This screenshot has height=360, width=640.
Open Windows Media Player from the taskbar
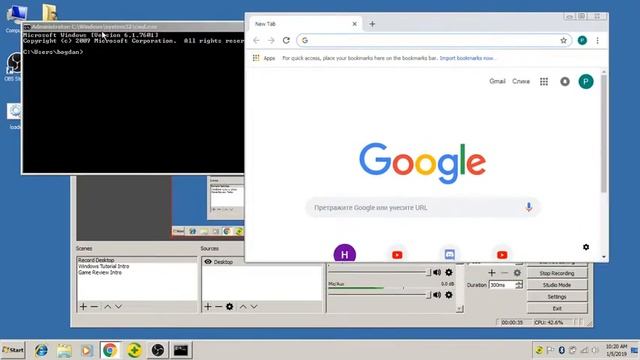[x=87, y=350]
